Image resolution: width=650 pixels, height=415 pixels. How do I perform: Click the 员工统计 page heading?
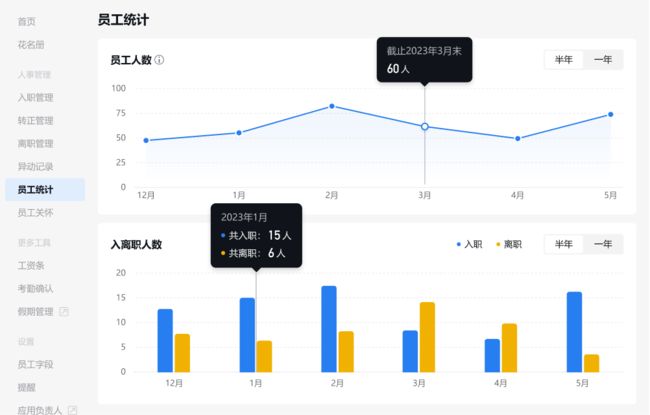(x=124, y=19)
